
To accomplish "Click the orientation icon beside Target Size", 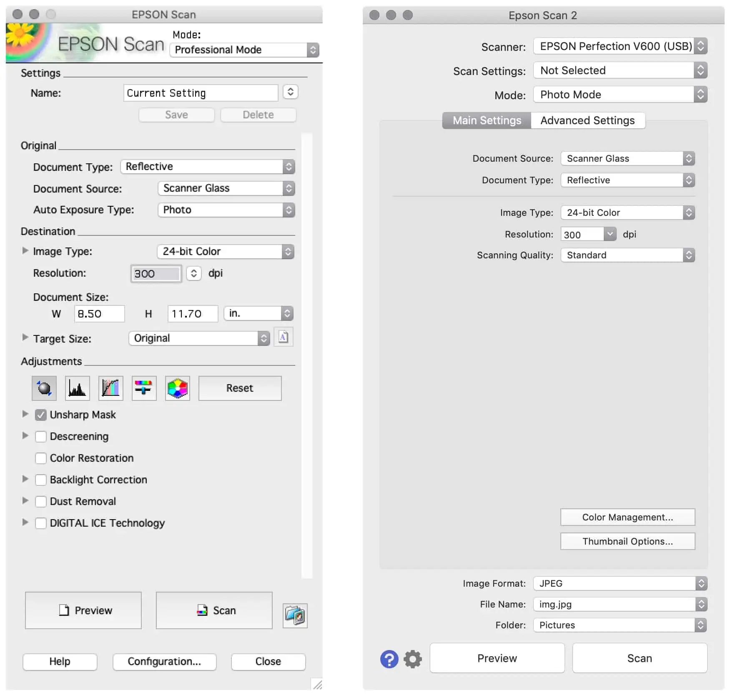I will pyautogui.click(x=284, y=337).
